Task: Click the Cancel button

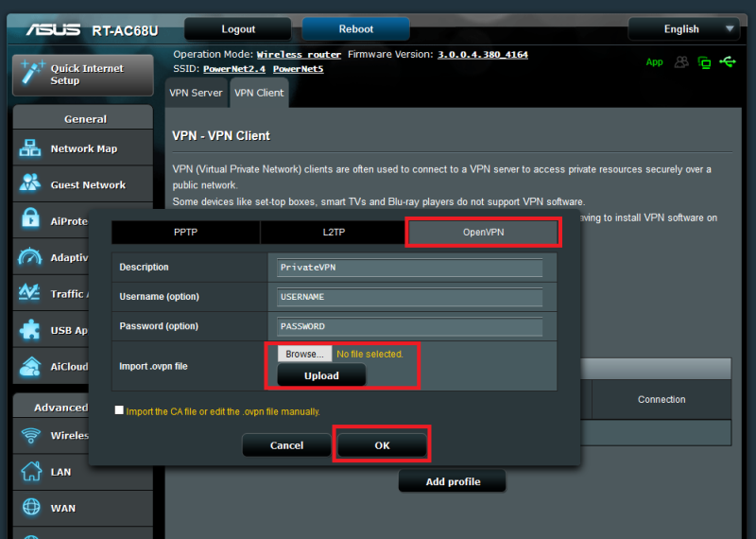Action: 286,444
